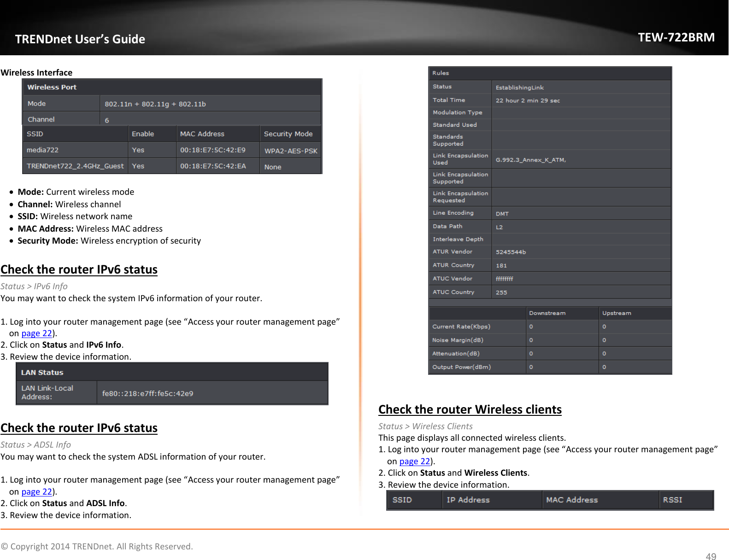Image resolution: width=729 pixels, height=560 pixels.
Task: Click MAC address 00:18:E7:5C:42:EA
Action: (x=213, y=166)
